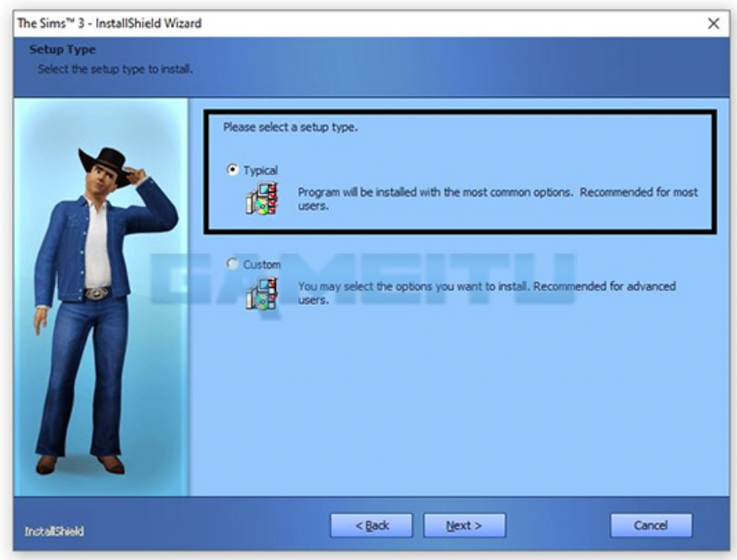This screenshot has height=560, width=737.
Task: Go to the previous step with Back
Action: [x=371, y=526]
